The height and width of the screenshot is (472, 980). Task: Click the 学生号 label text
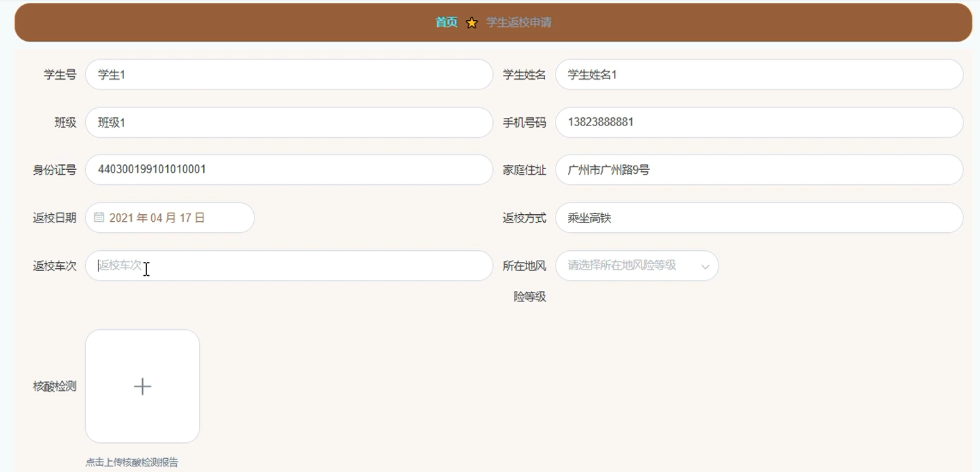[x=60, y=75]
